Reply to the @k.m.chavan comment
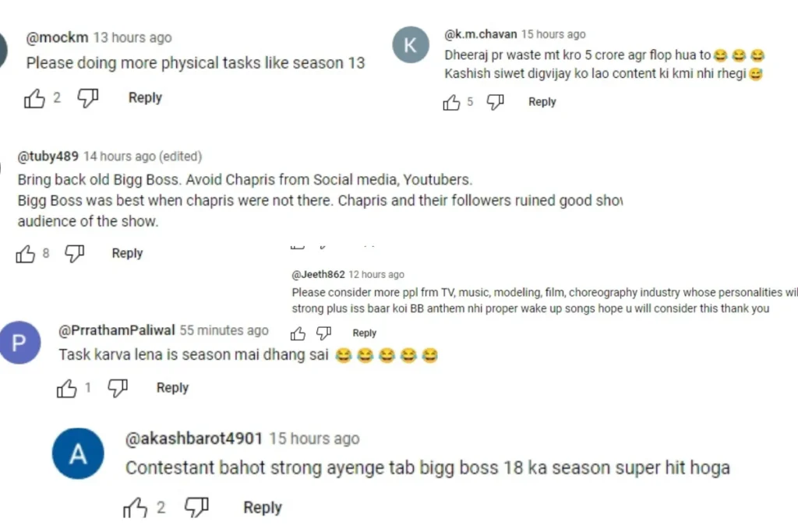Screen dimensions: 798x532 point(542,102)
